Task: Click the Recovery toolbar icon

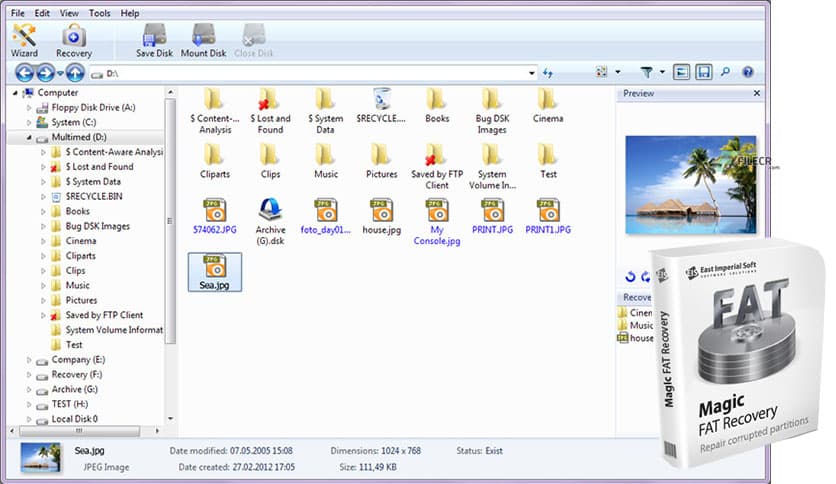Action: click(x=74, y=40)
